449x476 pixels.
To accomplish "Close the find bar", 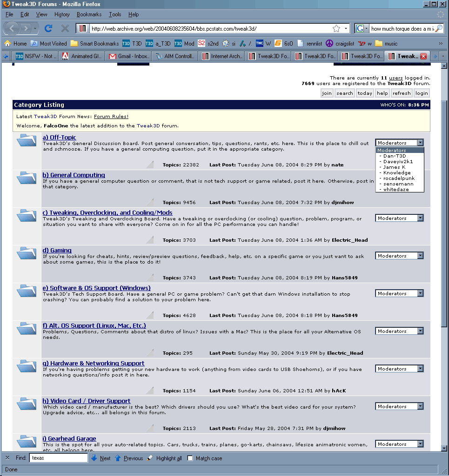I will point(7,458).
